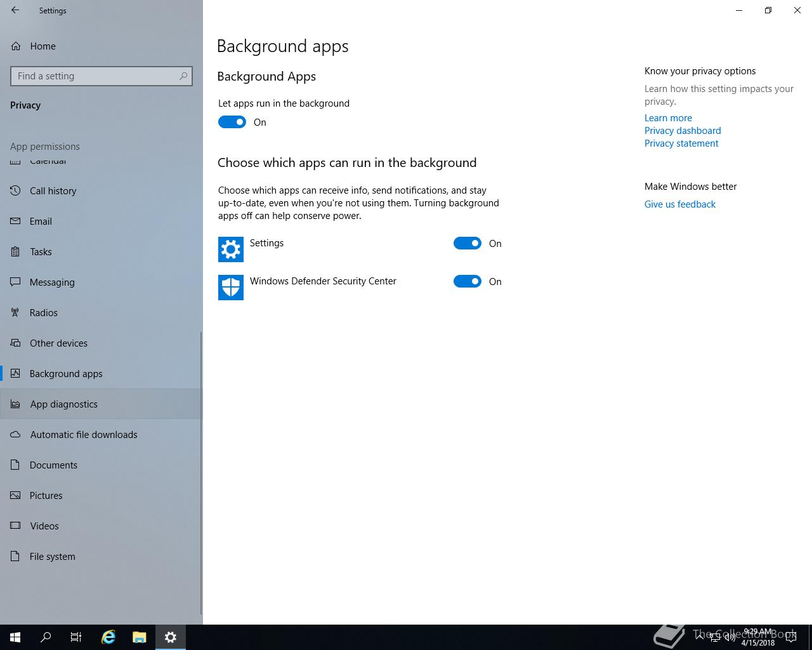812x650 pixels.
Task: Click the Videos label in sidebar
Action: click(44, 526)
